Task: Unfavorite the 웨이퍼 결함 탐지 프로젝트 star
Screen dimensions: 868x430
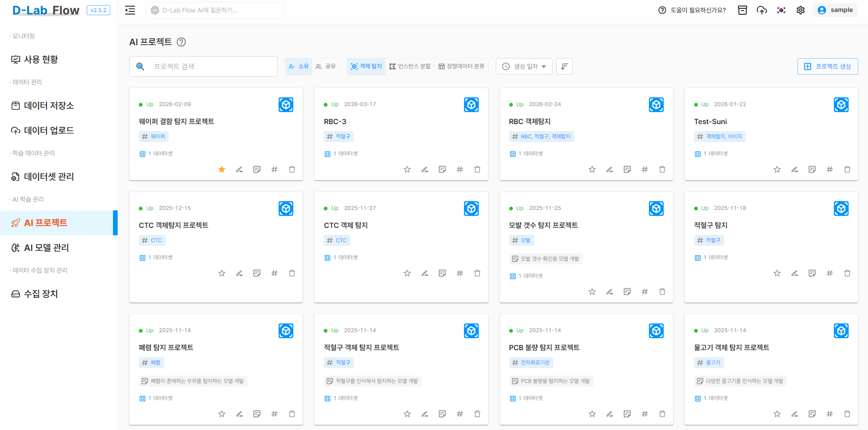Action: pos(222,169)
